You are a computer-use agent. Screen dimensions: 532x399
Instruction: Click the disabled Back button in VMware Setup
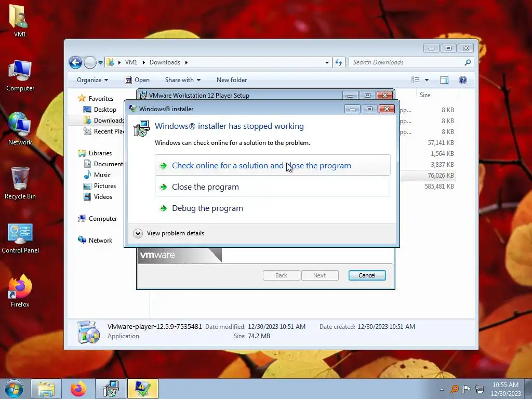pyautogui.click(x=281, y=275)
